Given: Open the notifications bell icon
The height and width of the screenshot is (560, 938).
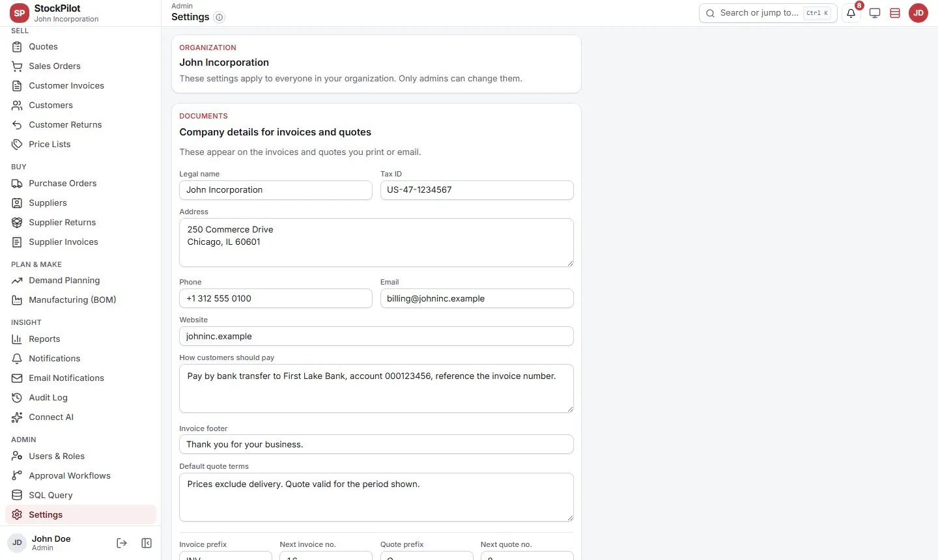Looking at the screenshot, I should click(851, 13).
